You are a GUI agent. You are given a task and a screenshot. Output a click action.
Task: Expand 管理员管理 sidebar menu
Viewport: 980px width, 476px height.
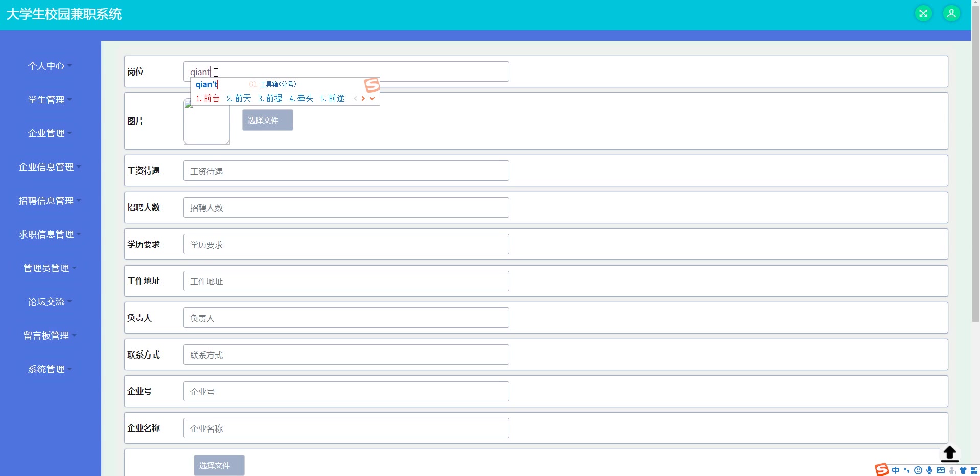tap(50, 268)
